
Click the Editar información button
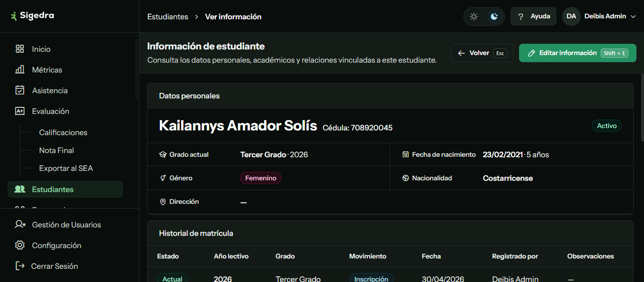[578, 53]
